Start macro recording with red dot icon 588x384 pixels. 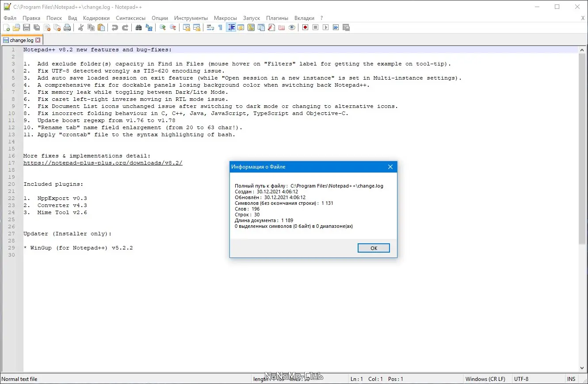point(305,27)
